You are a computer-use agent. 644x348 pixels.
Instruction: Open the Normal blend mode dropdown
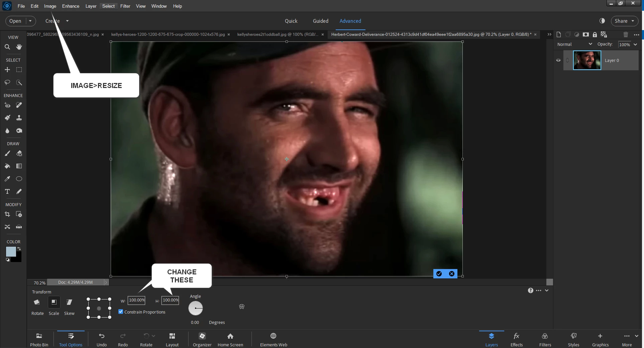(574, 44)
